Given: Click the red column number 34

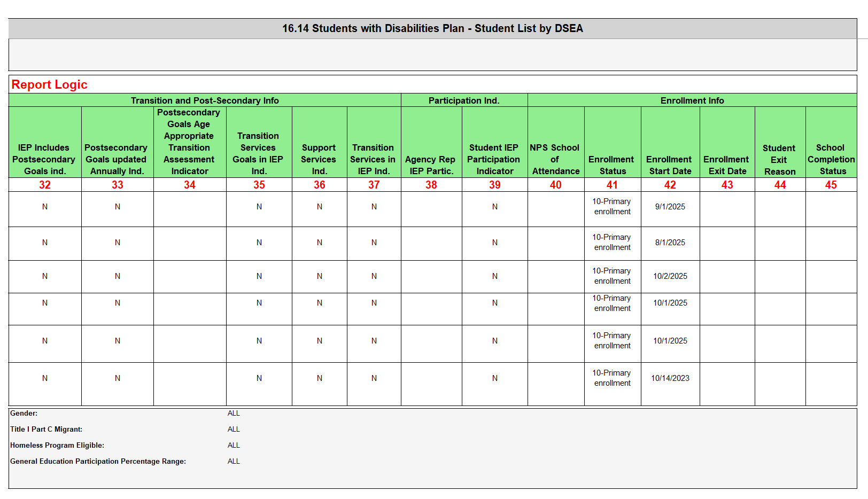Looking at the screenshot, I should coord(190,185).
